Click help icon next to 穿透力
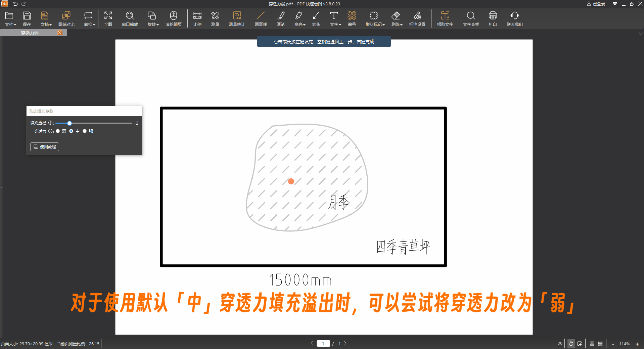644x349 pixels. [50, 131]
